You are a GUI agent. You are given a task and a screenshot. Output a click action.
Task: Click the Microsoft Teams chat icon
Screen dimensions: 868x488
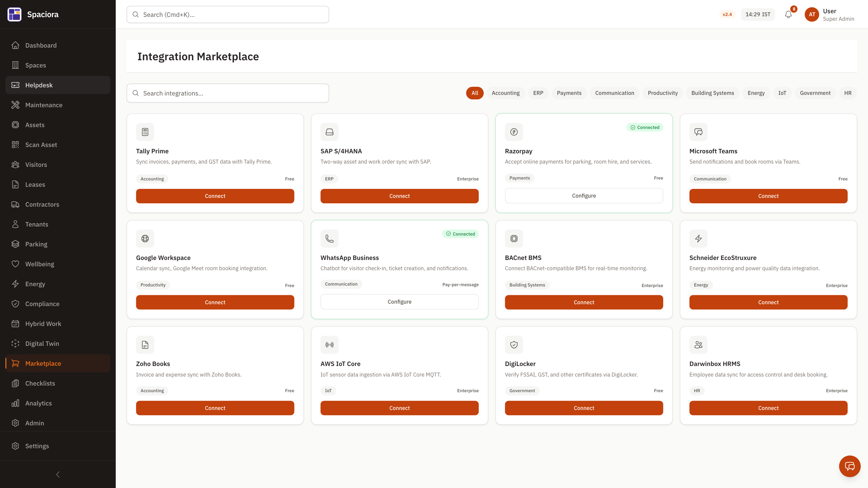[x=698, y=132]
